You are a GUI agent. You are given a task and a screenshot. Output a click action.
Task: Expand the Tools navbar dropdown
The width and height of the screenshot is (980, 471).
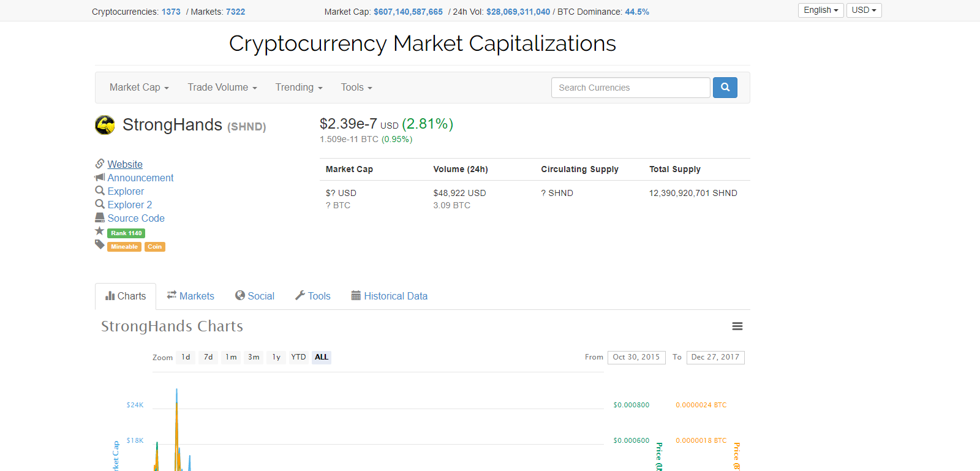tap(356, 88)
